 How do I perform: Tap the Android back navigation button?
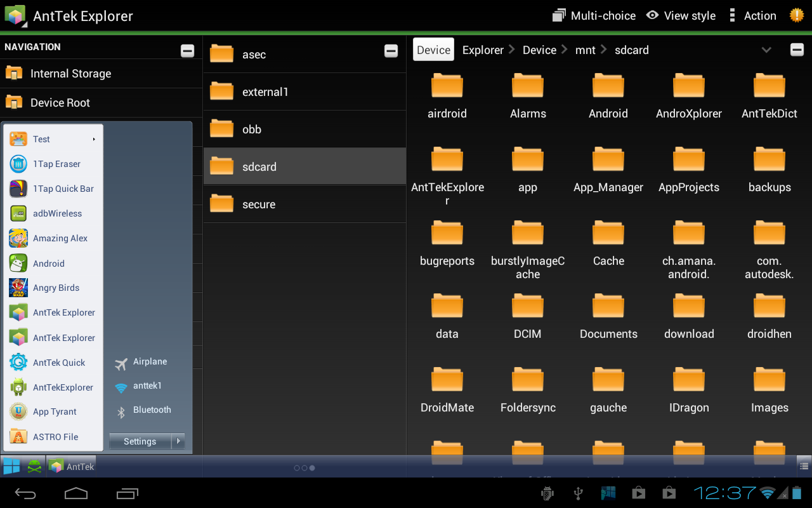point(26,493)
